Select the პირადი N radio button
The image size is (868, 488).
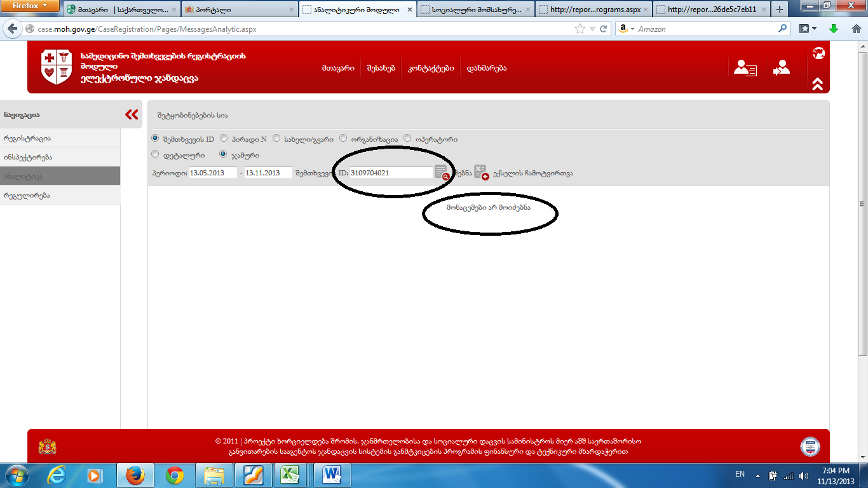(225, 139)
